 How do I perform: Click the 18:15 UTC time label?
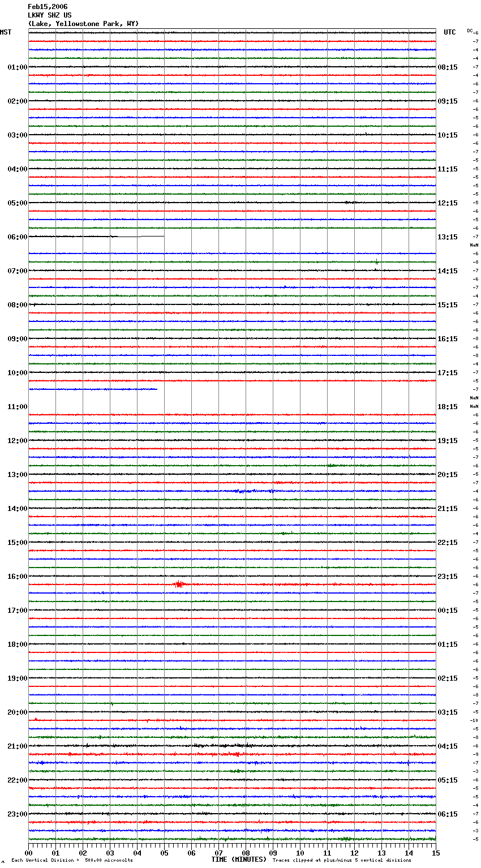click(448, 407)
